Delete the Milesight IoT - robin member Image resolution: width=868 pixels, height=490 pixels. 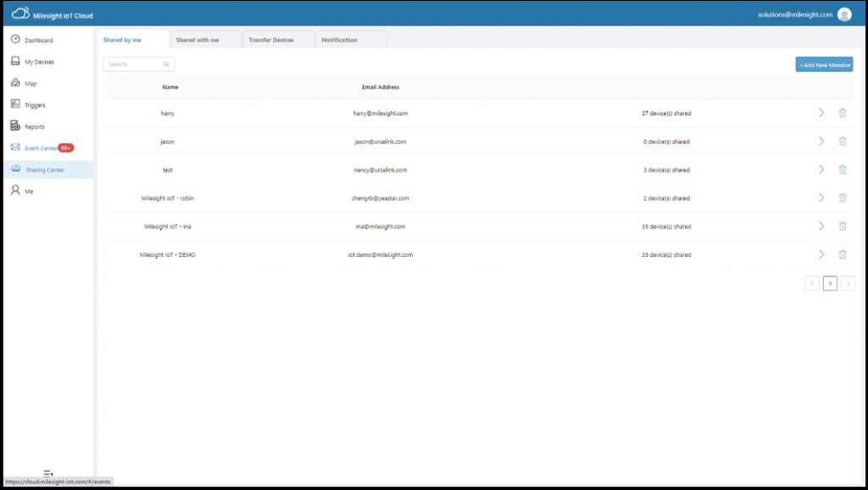[843, 198]
